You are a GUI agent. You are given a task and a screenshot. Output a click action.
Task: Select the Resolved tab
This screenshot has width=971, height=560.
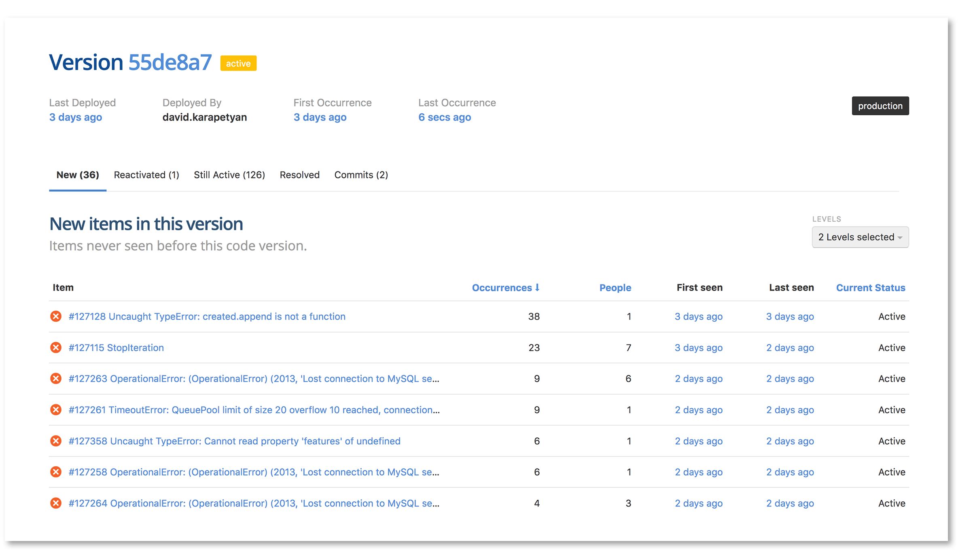(299, 175)
